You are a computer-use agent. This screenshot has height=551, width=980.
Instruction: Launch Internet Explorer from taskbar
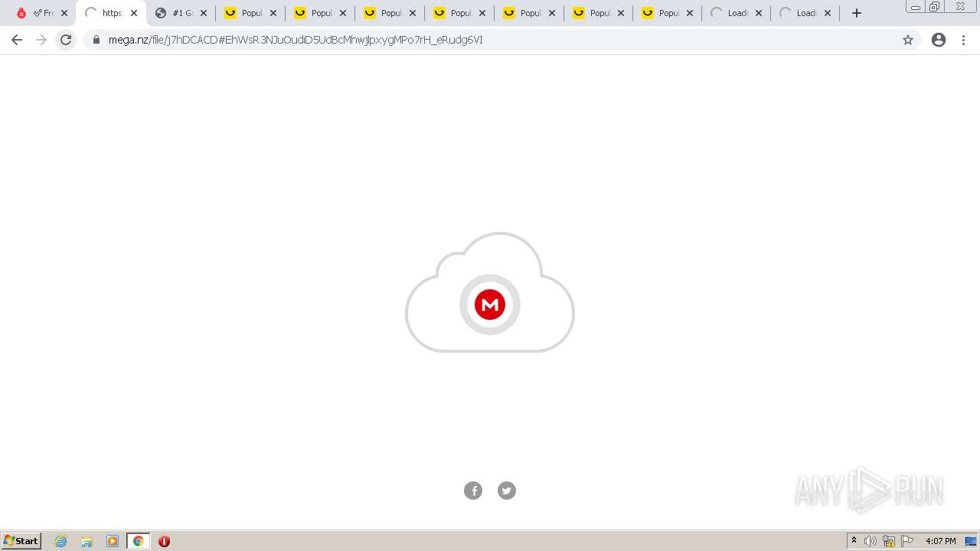pos(61,541)
